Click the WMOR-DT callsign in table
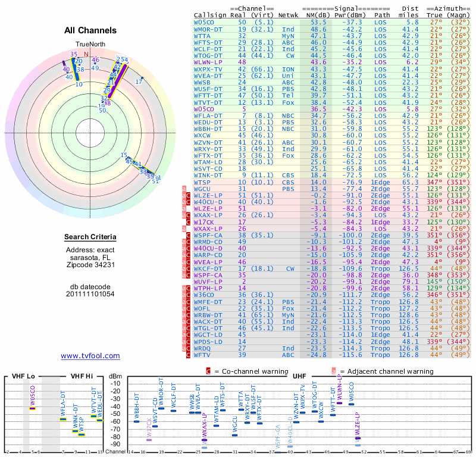Viewport: 476px width, 457px height. pos(208,29)
